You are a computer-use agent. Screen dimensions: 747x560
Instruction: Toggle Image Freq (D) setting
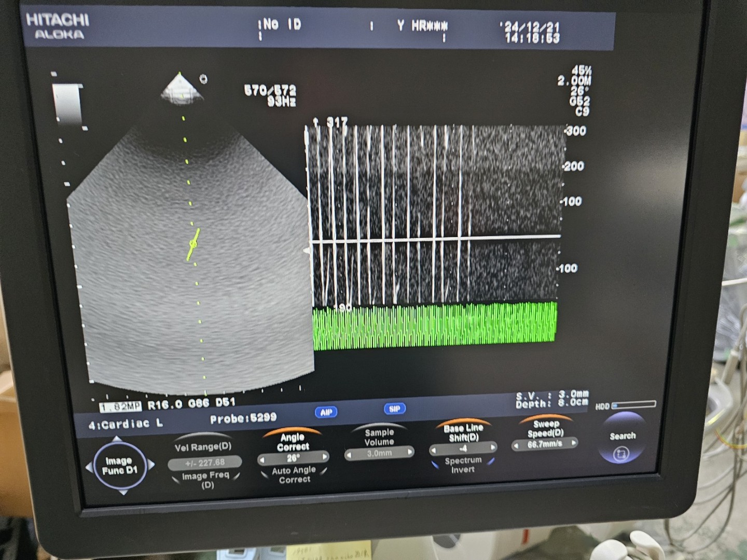(x=206, y=480)
